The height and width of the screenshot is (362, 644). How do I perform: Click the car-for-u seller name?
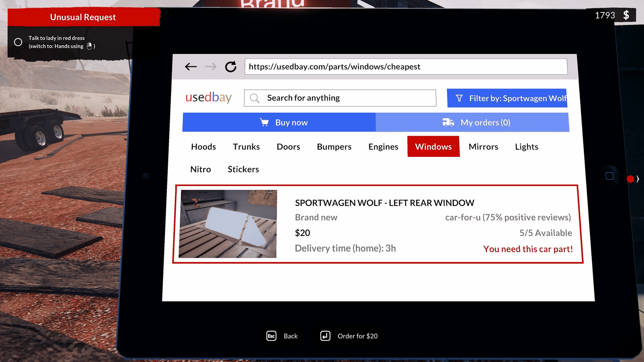[x=463, y=217]
